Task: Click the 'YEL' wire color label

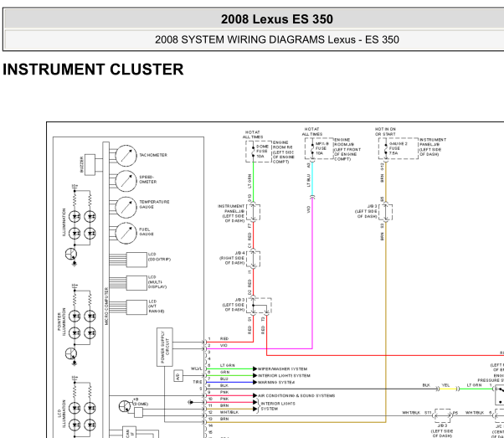Action: (x=445, y=385)
